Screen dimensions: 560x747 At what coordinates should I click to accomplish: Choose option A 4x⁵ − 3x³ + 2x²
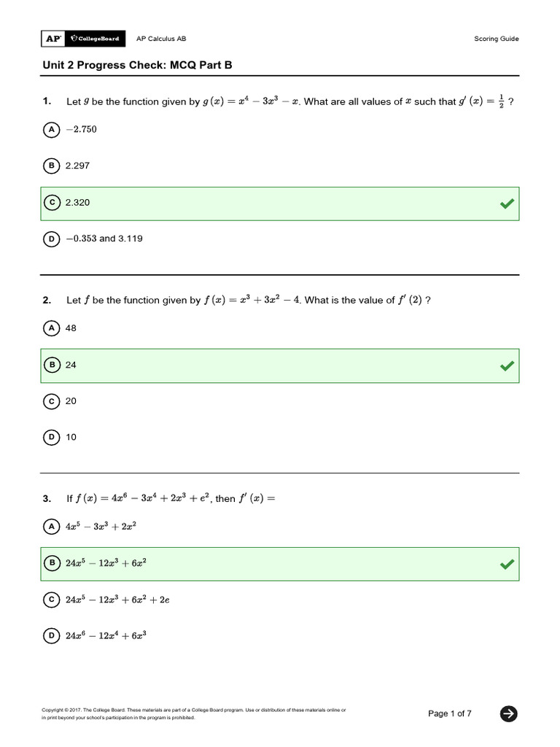[x=52, y=527]
